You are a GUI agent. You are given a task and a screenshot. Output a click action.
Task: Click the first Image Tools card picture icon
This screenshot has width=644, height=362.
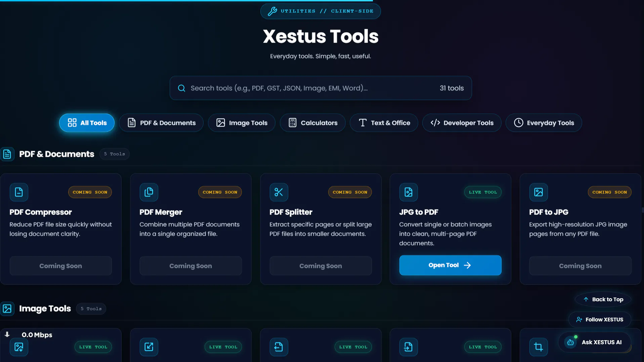click(19, 347)
